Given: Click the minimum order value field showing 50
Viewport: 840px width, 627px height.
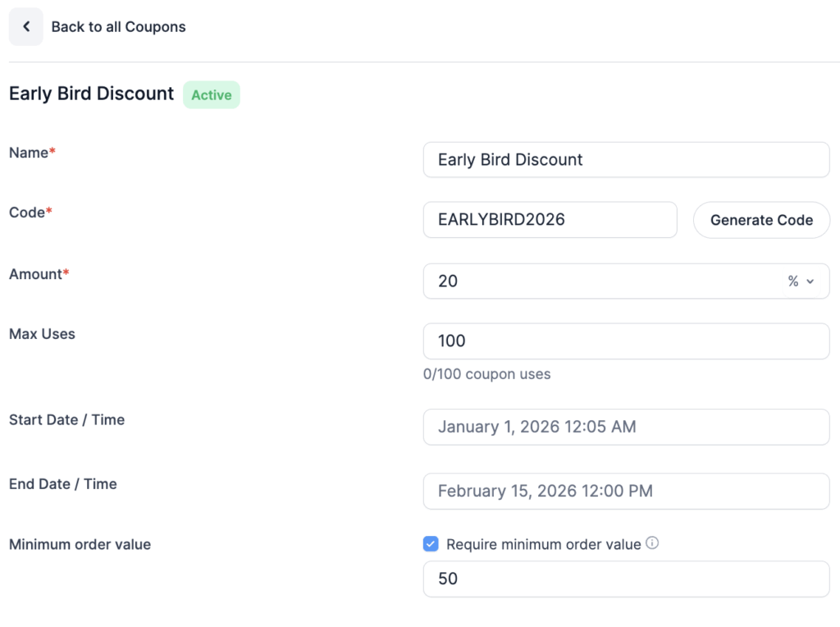Looking at the screenshot, I should tap(626, 579).
